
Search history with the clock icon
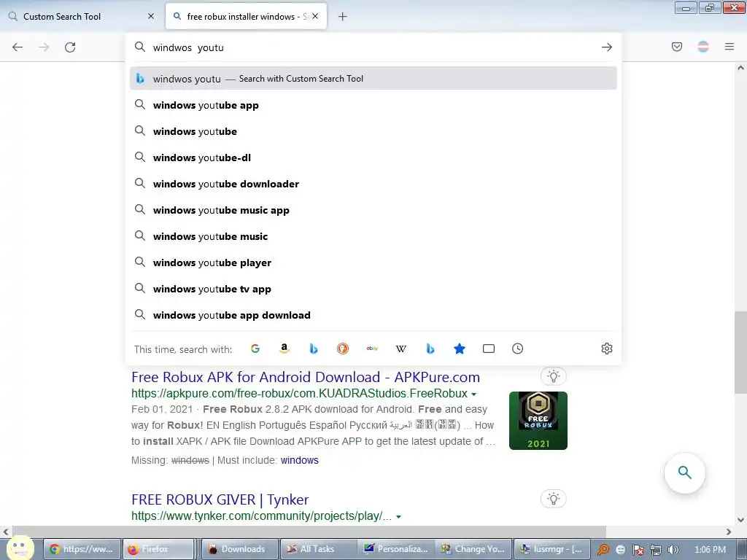(x=518, y=349)
